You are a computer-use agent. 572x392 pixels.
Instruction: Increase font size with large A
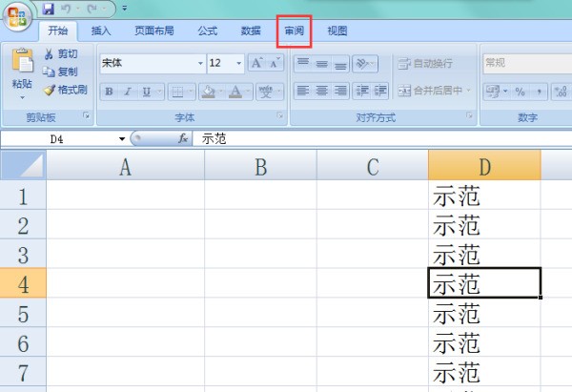coord(256,63)
